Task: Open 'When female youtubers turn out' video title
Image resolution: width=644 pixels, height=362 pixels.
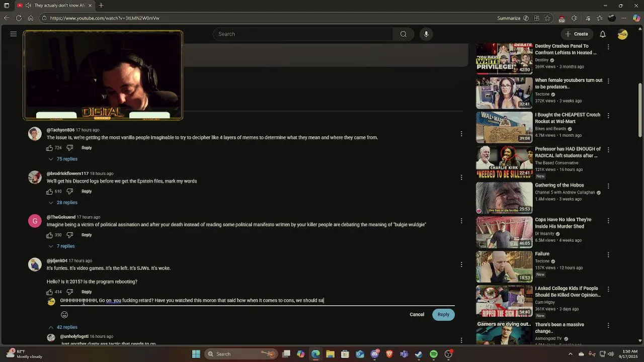Action: (569, 83)
